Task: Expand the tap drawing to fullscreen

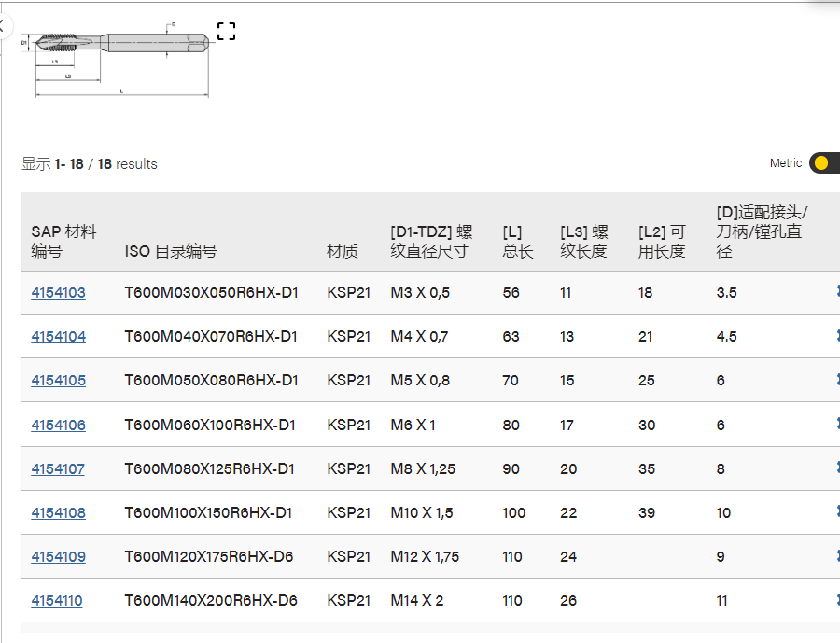Action: click(x=226, y=32)
